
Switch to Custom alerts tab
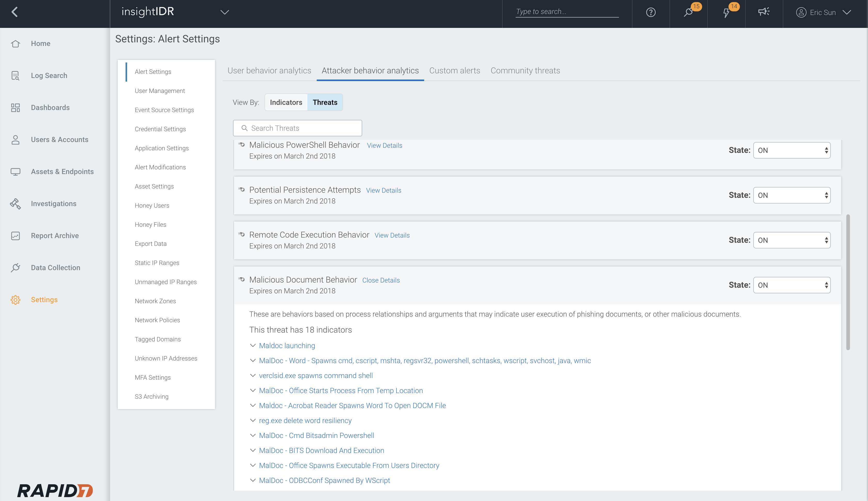point(454,71)
